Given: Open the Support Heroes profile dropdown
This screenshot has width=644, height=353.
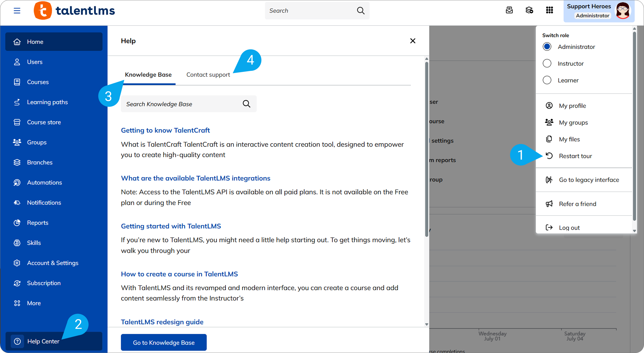Looking at the screenshot, I should click(599, 11).
